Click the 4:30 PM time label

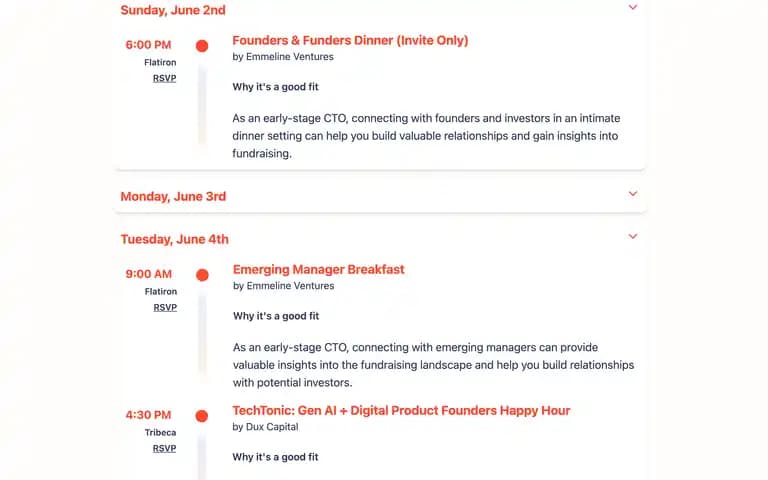(148, 415)
